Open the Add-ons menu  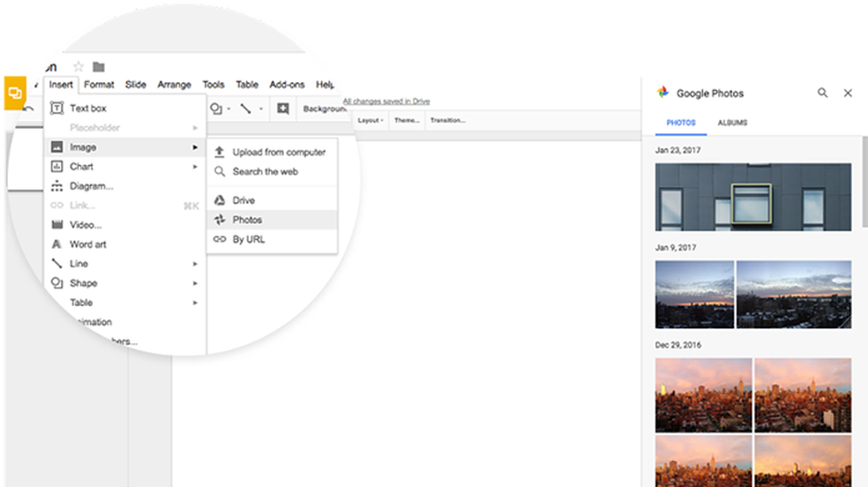(287, 85)
